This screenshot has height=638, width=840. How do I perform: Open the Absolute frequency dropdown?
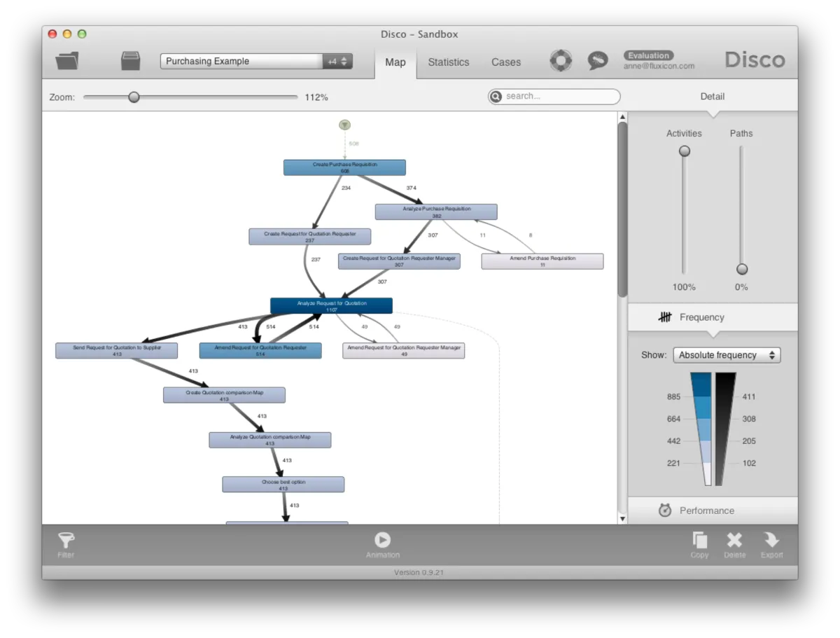click(x=727, y=355)
